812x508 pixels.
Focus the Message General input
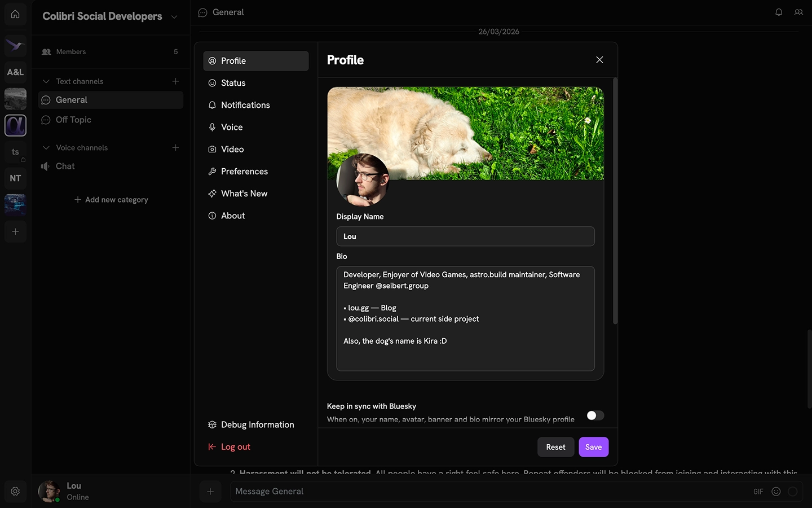pos(491,492)
